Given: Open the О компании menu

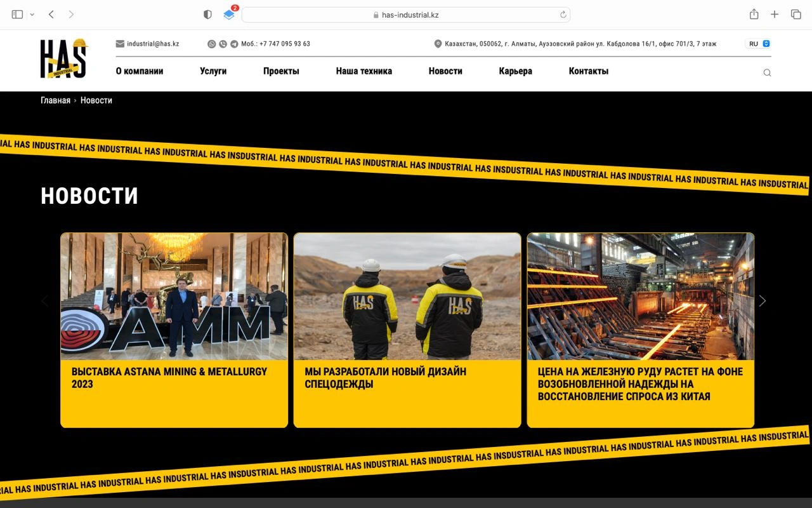Looking at the screenshot, I should tap(140, 71).
